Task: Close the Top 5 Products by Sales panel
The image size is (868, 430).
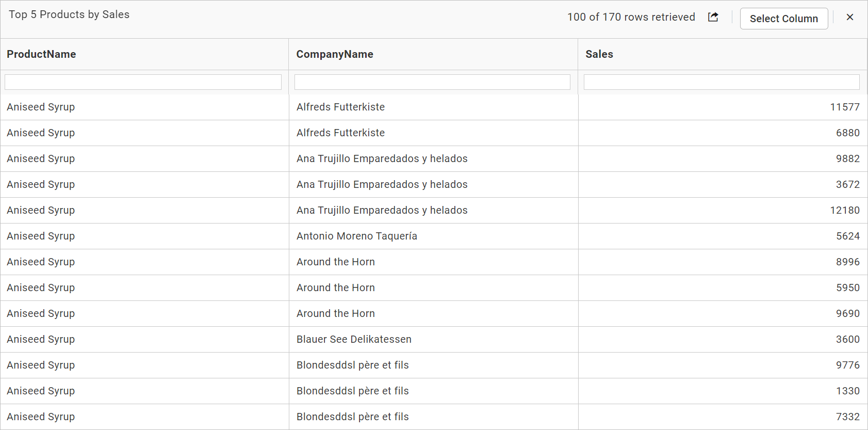Action: 849,17
